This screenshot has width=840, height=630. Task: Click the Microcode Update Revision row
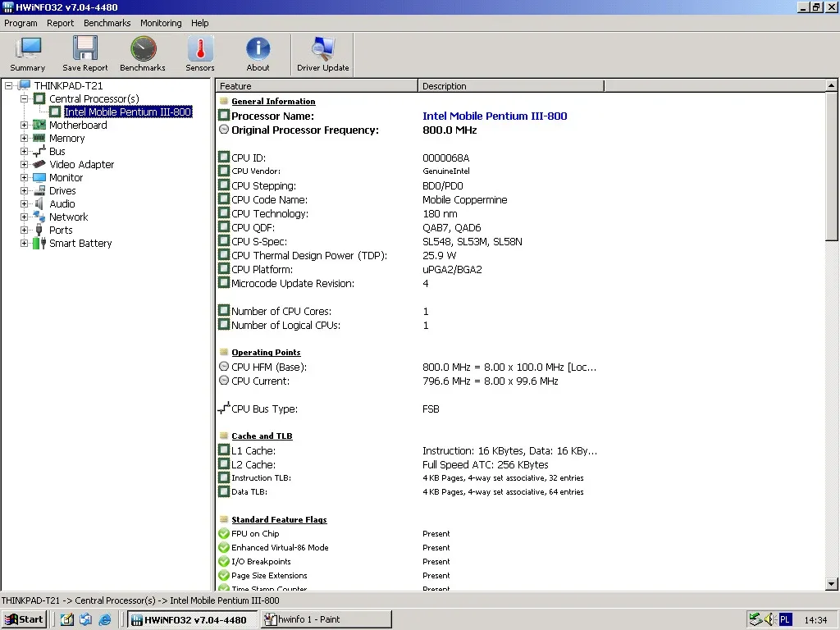click(409, 283)
